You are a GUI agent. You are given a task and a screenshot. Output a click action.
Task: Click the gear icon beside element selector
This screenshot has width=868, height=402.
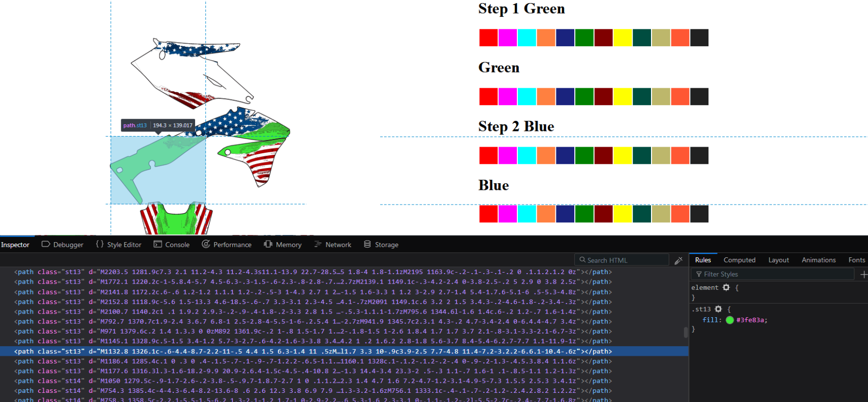point(726,287)
